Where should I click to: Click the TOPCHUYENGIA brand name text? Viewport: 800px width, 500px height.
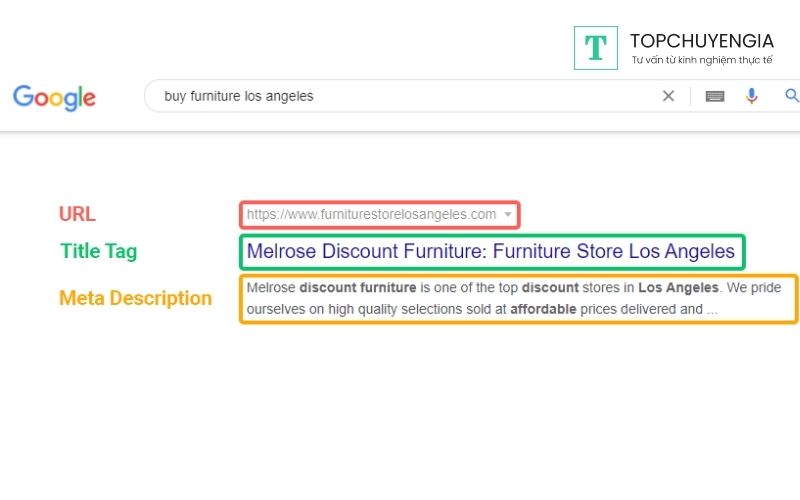pyautogui.click(x=702, y=41)
